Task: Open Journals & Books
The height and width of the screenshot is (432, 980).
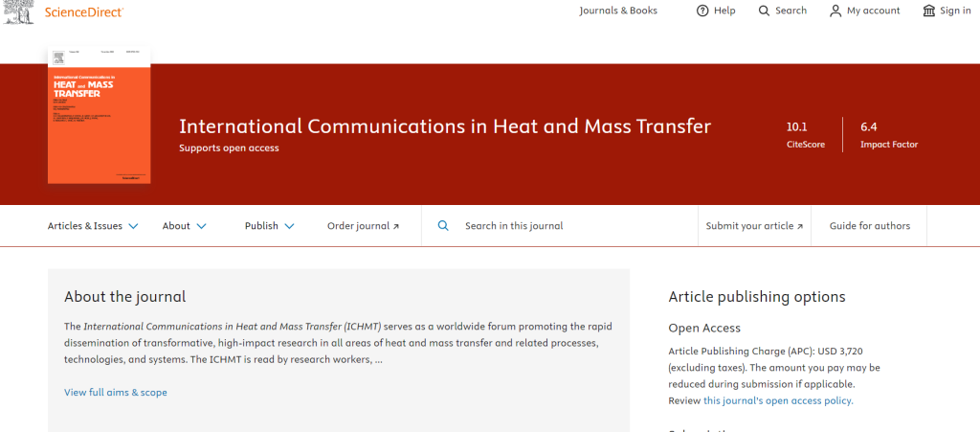Action: (x=618, y=11)
